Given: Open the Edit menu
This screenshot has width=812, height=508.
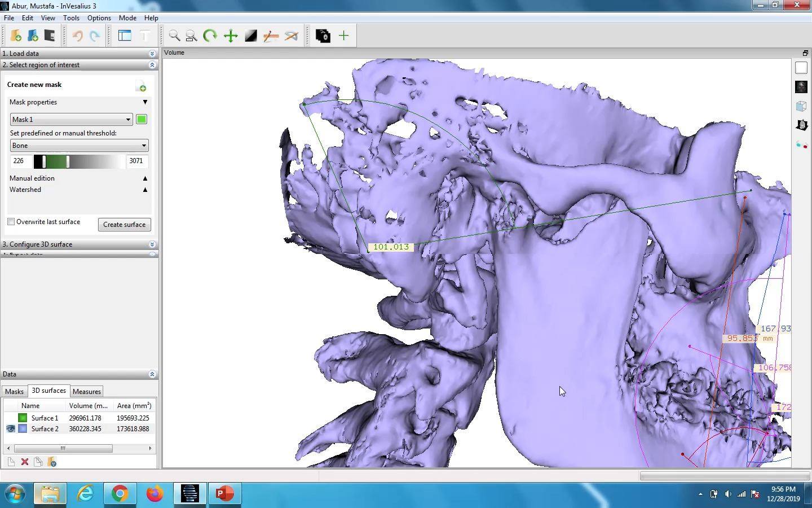Looking at the screenshot, I should pyautogui.click(x=27, y=18).
